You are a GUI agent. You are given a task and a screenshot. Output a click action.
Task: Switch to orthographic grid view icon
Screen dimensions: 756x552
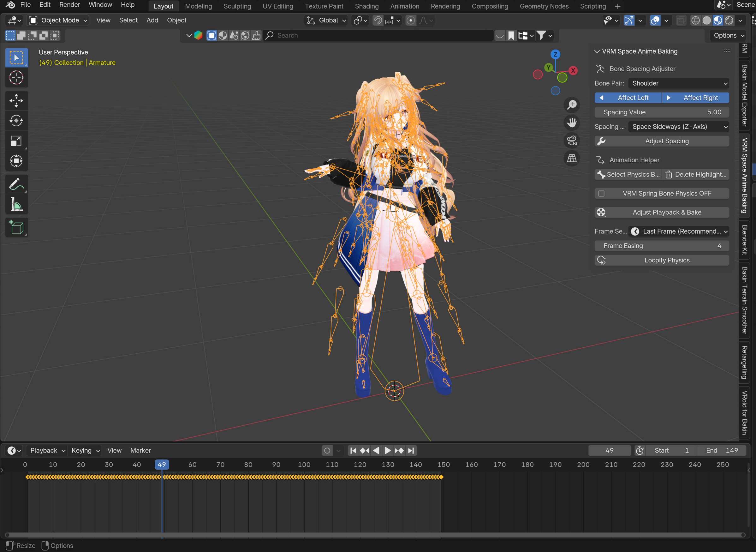click(572, 159)
